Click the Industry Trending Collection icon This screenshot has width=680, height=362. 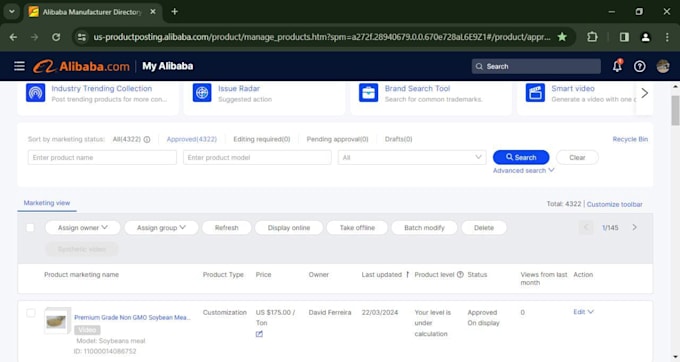coord(36,93)
